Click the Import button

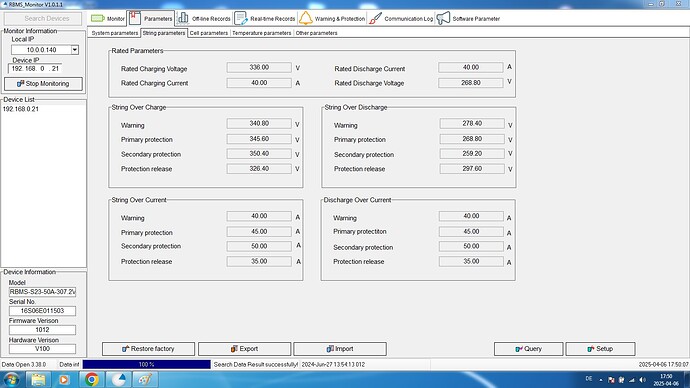[340, 349]
